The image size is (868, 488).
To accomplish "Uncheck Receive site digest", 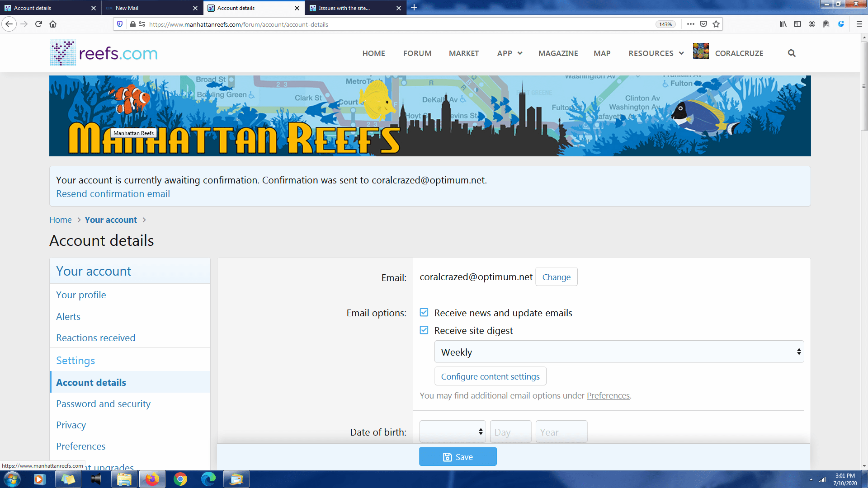I will pyautogui.click(x=424, y=330).
